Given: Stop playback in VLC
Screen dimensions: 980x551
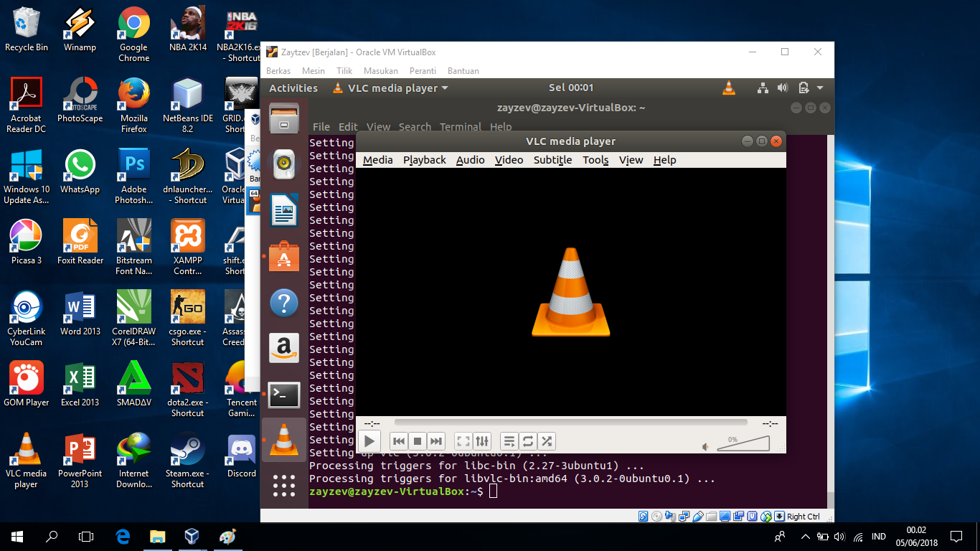Looking at the screenshot, I should tap(418, 441).
